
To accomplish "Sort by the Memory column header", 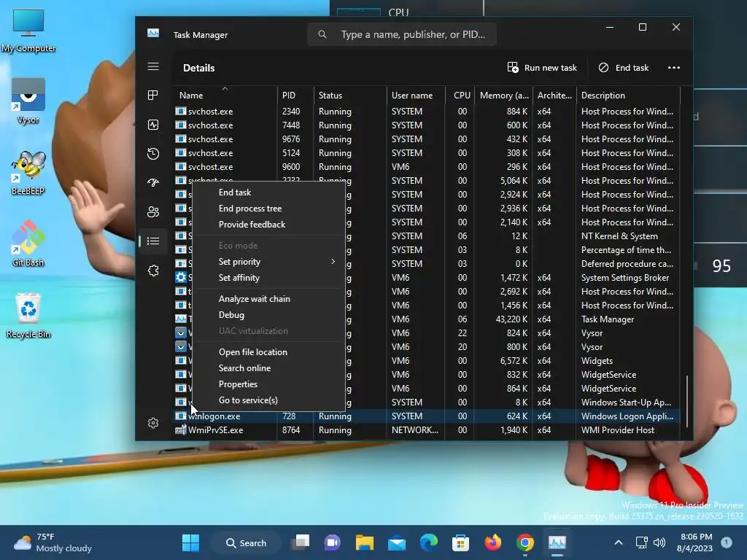I will [504, 95].
